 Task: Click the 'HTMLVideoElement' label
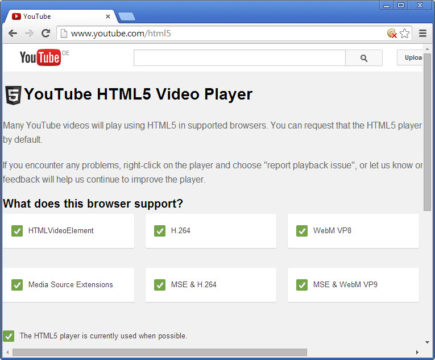click(61, 230)
